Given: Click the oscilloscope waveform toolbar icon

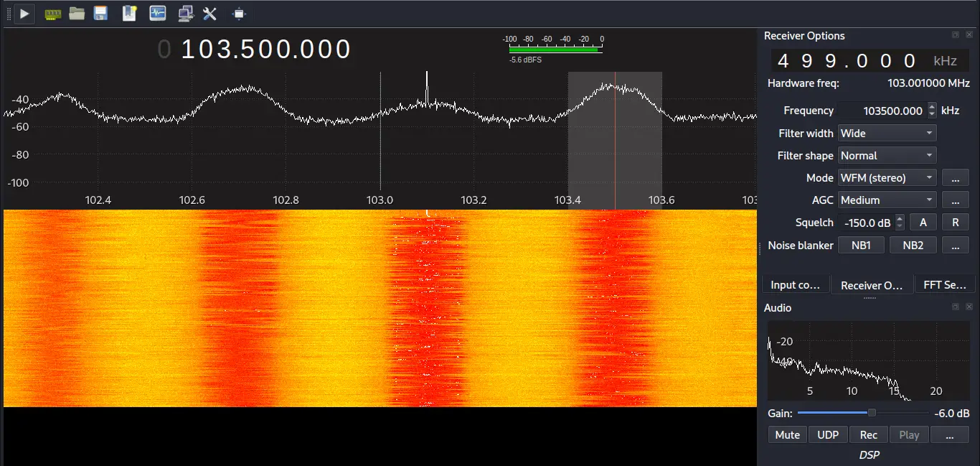Looking at the screenshot, I should tap(157, 14).
